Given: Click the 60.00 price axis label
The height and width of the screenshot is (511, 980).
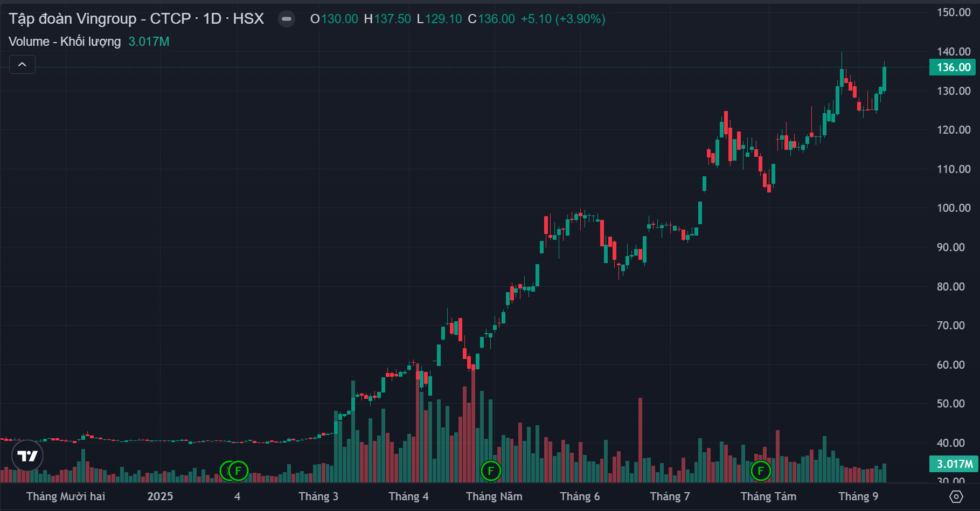Looking at the screenshot, I should [951, 365].
